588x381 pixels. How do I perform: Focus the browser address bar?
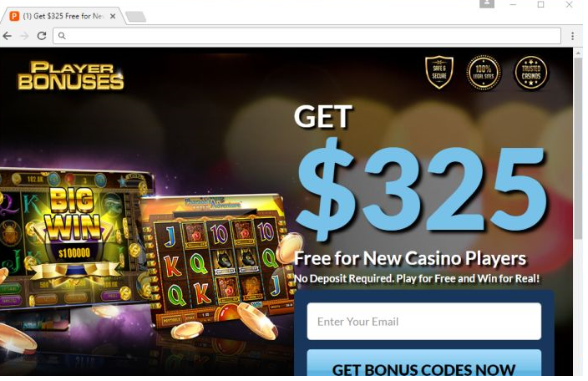click(307, 36)
